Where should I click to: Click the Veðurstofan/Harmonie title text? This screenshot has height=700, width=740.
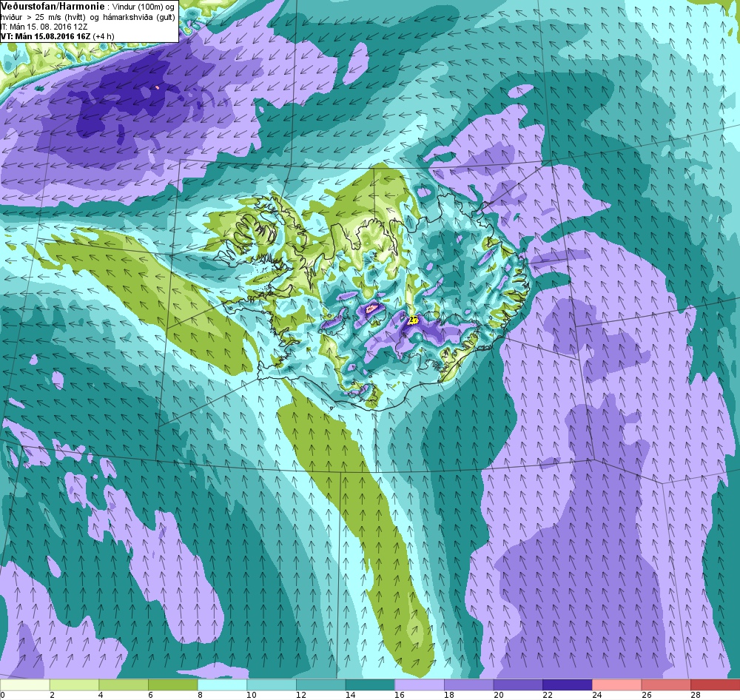tap(52, 7)
